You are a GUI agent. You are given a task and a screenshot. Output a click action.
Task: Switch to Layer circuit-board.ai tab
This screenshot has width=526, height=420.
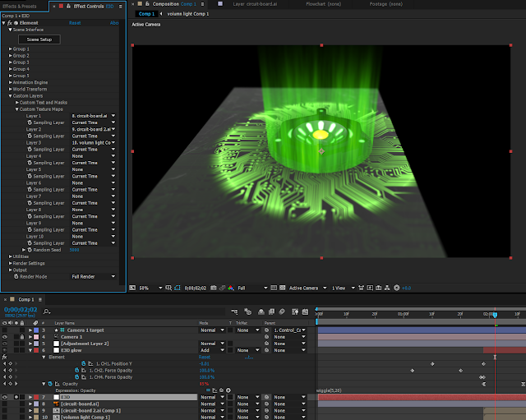click(255, 4)
